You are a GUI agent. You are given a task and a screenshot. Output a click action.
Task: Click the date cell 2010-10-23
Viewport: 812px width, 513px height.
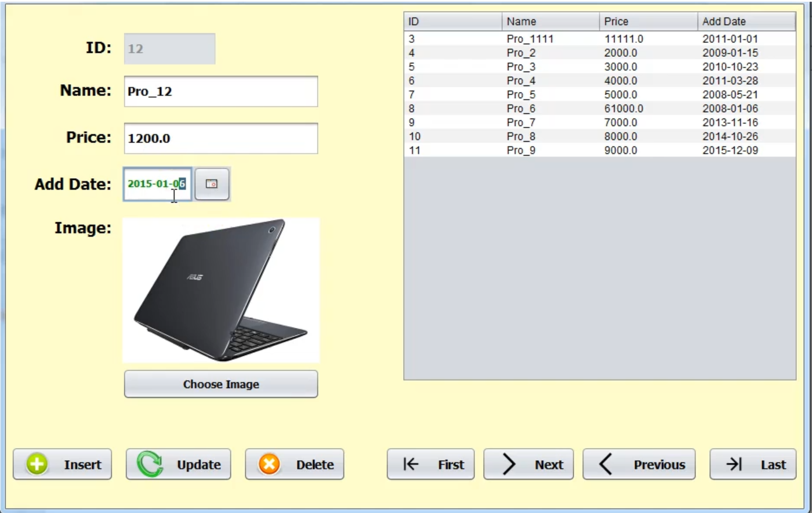[746, 67]
